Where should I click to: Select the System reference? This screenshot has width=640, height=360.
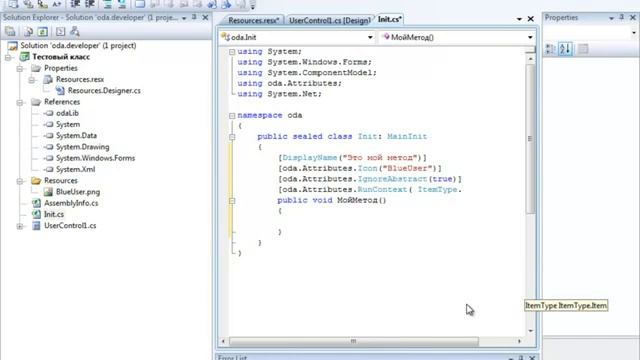[68, 124]
